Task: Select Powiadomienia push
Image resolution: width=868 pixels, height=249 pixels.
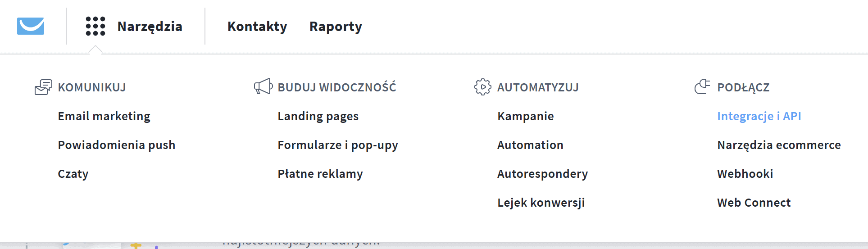Action: (117, 145)
